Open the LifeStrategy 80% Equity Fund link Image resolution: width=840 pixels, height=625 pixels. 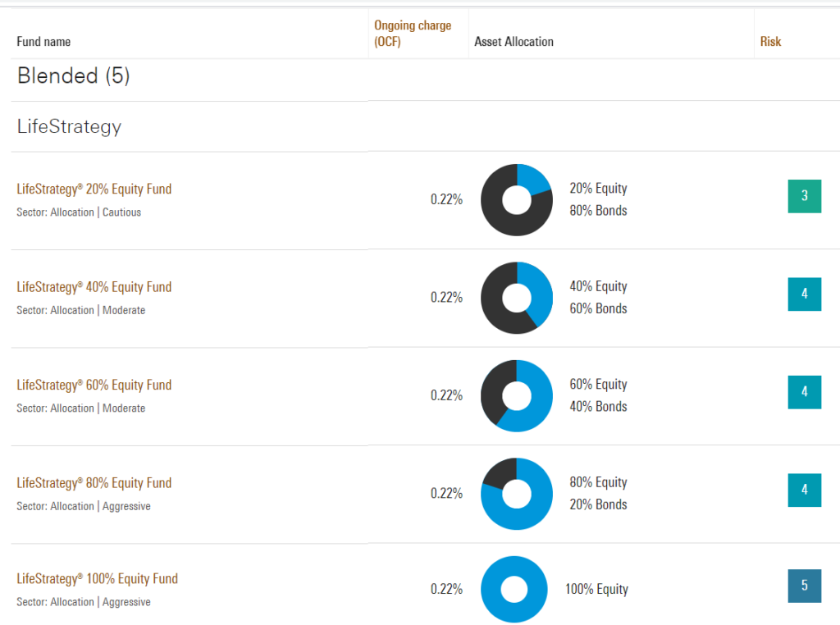tap(94, 483)
